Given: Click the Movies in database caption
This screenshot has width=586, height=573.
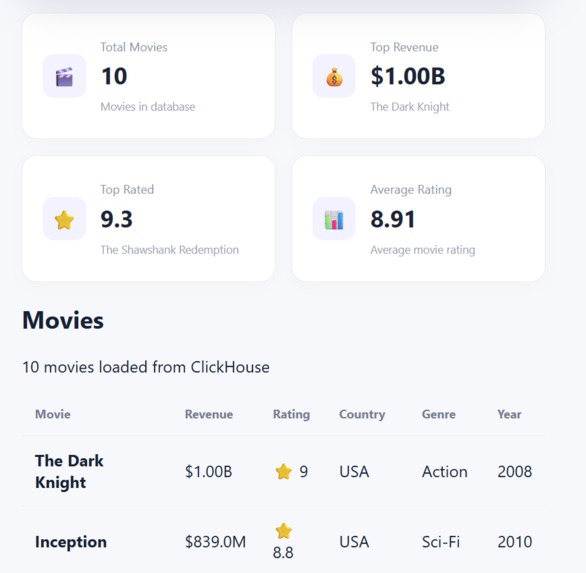Looking at the screenshot, I should pos(148,107).
